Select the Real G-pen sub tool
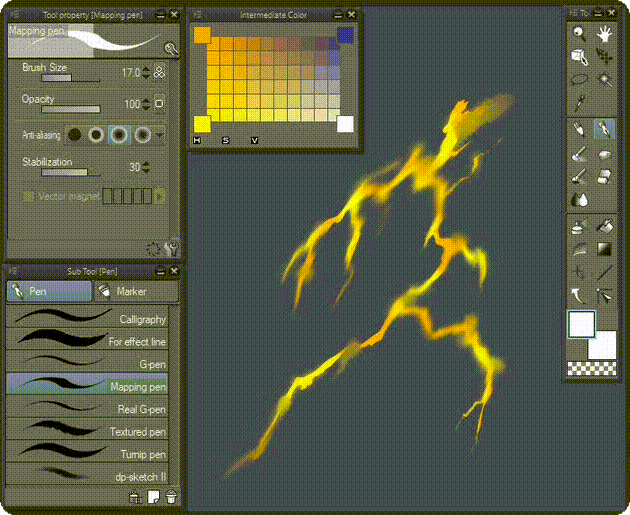This screenshot has width=630, height=515. tap(87, 406)
